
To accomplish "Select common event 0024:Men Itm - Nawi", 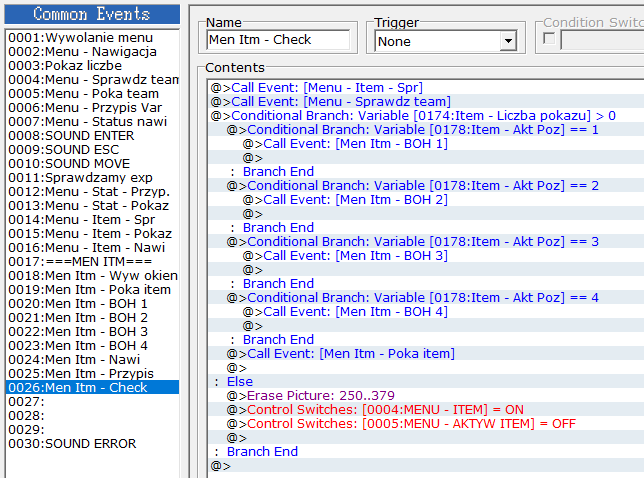I will pos(92,359).
